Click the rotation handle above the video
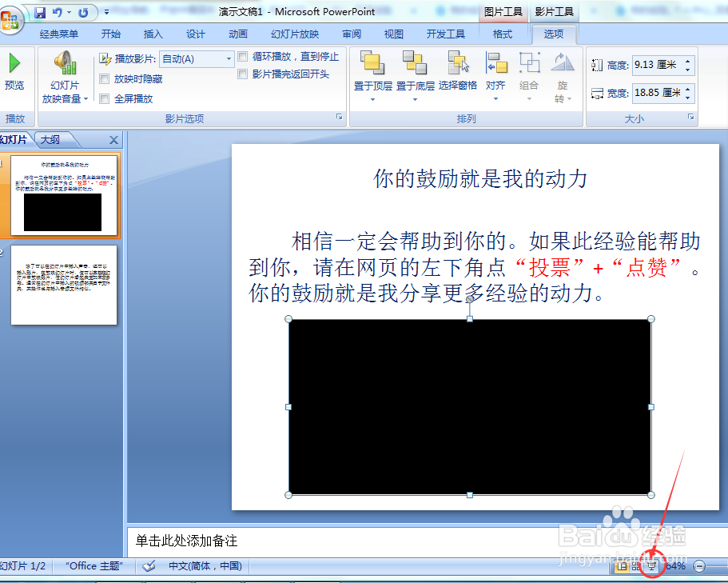Image resolution: width=728 pixels, height=583 pixels. point(469,299)
